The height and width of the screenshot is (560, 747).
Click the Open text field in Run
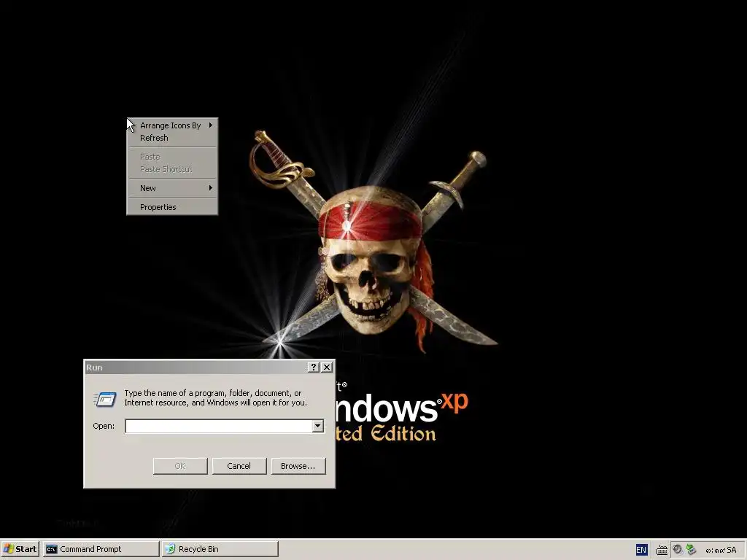tap(219, 426)
